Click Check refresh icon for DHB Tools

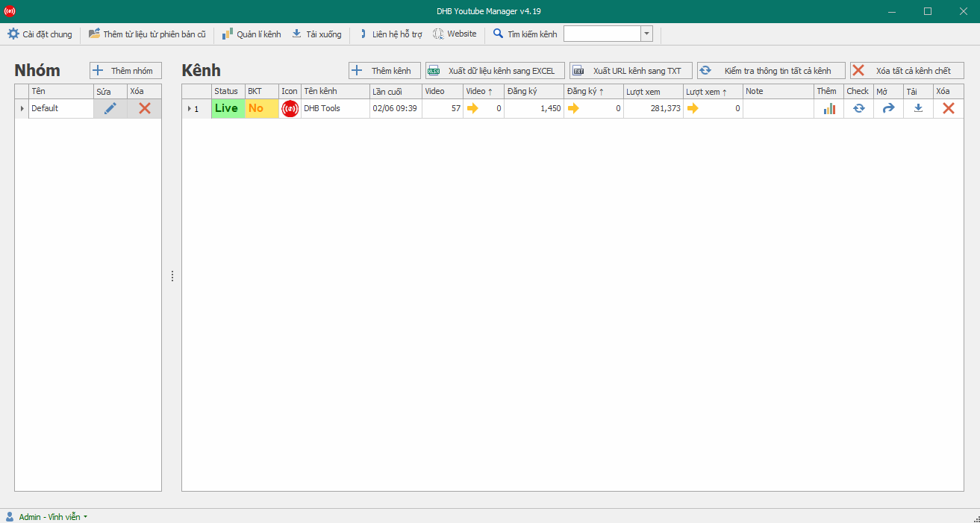tap(859, 108)
